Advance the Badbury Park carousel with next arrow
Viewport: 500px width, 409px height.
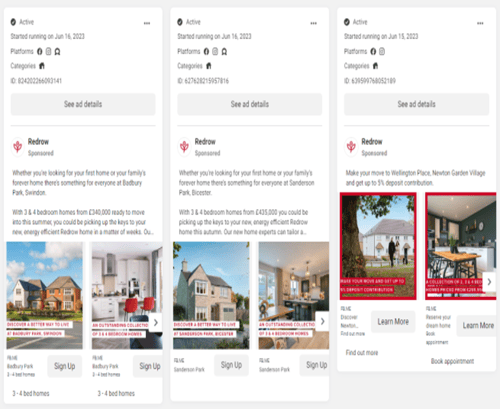156,322
